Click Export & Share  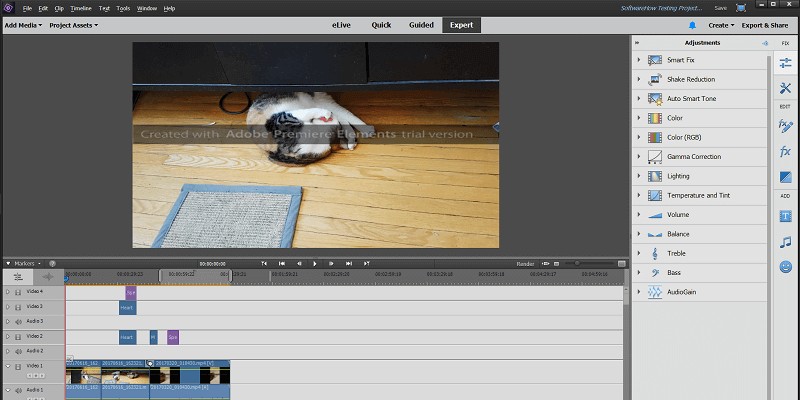(x=765, y=25)
